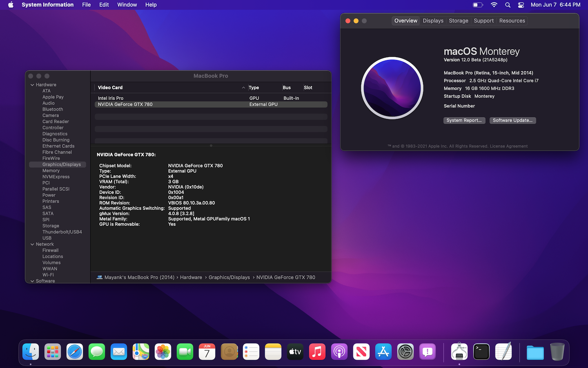Viewport: 588px width, 368px height.
Task: Open the System Information app menu
Action: click(x=47, y=5)
